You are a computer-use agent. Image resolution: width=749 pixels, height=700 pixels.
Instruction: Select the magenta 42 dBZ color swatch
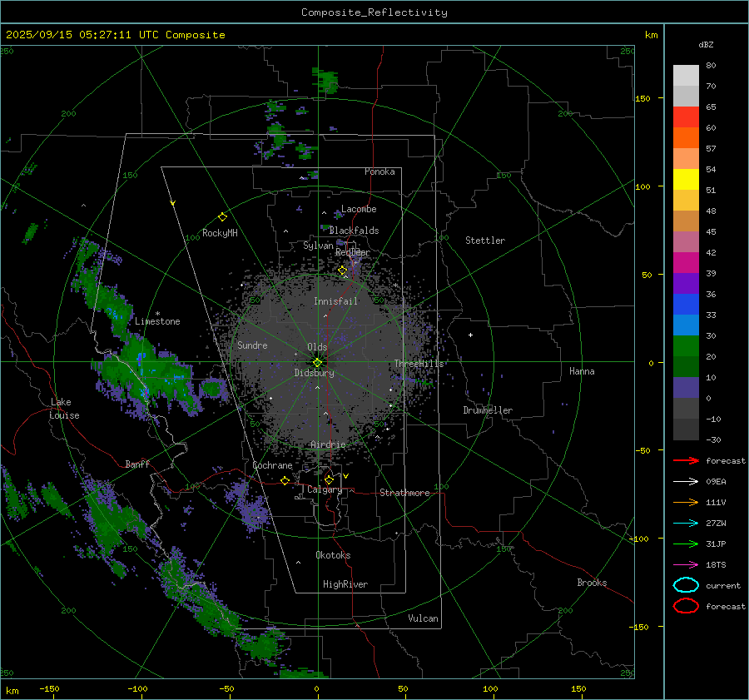[686, 262]
